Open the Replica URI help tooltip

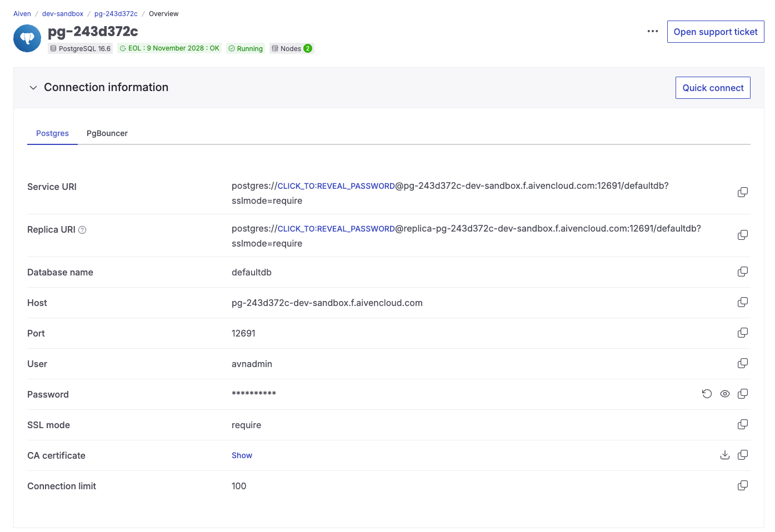point(82,229)
